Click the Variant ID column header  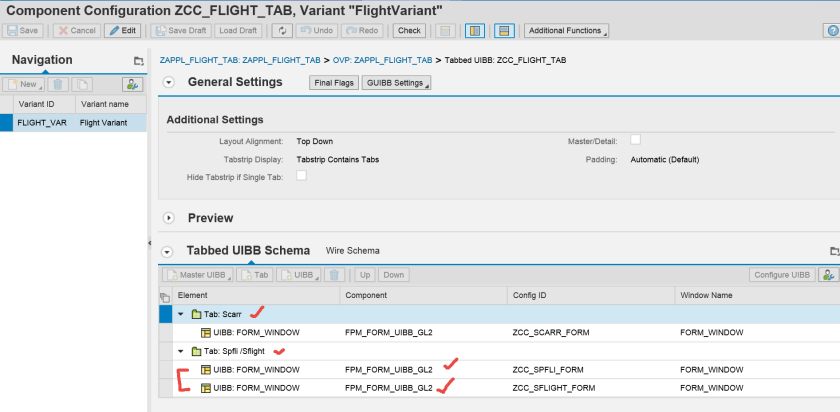point(44,104)
